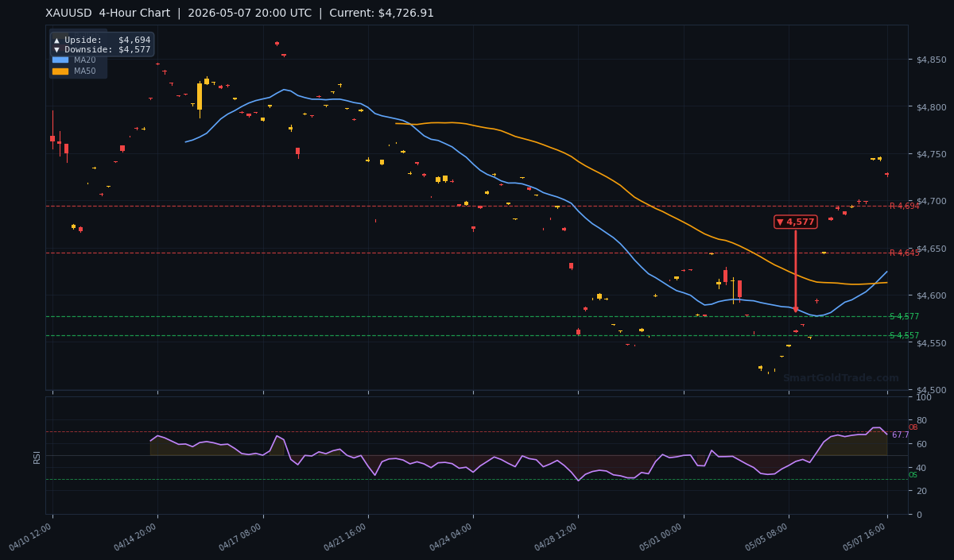Image resolution: width=954 pixels, height=560 pixels.
Task: Select the $4,600 price axis label
Action: tap(931, 296)
